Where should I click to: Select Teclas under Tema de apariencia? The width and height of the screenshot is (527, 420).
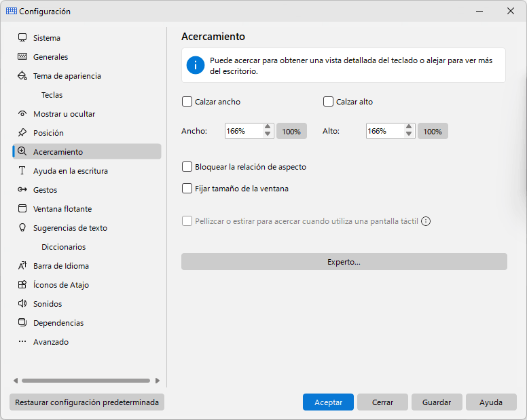(52, 95)
